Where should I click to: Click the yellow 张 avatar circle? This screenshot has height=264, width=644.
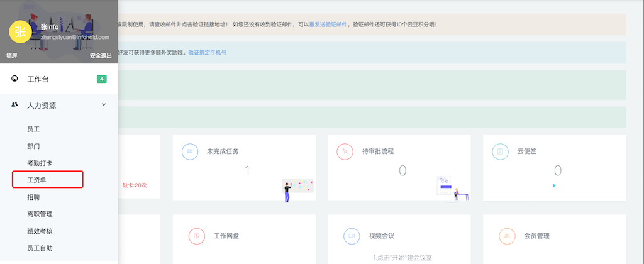[x=20, y=32]
